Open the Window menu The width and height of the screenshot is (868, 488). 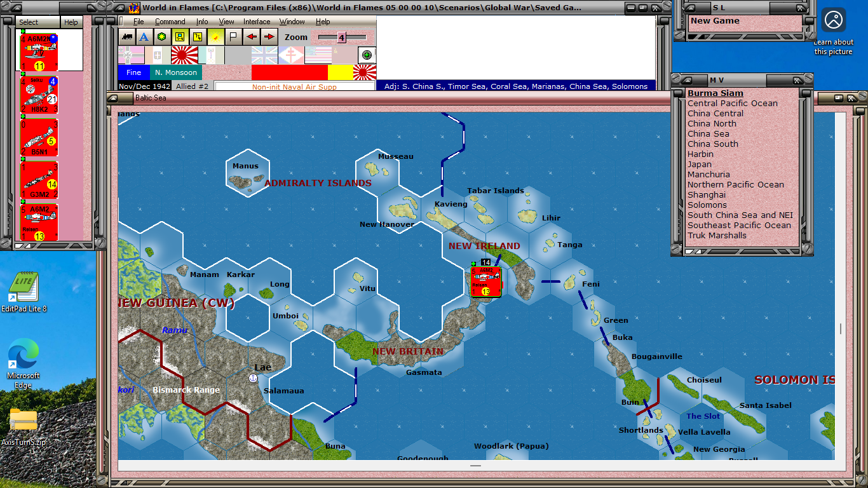tap(293, 22)
